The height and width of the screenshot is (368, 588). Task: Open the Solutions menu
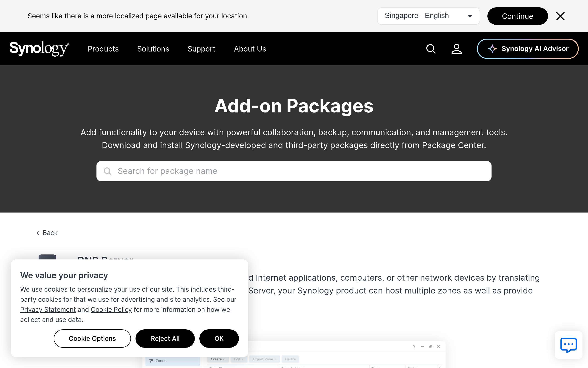[153, 49]
